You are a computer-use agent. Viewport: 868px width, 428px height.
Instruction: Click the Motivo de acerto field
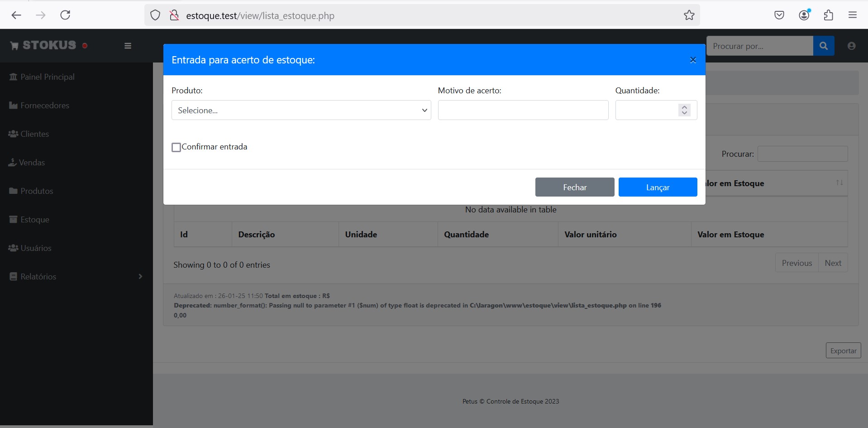point(523,110)
